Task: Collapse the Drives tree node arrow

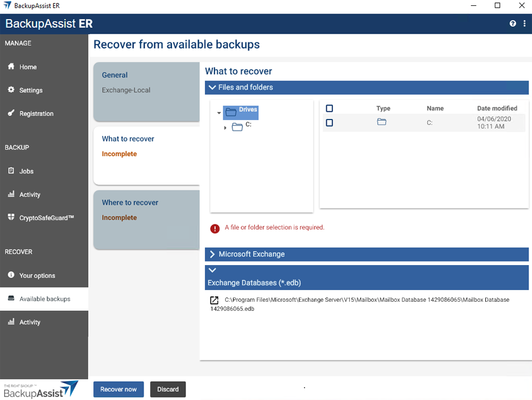Action: 219,113
